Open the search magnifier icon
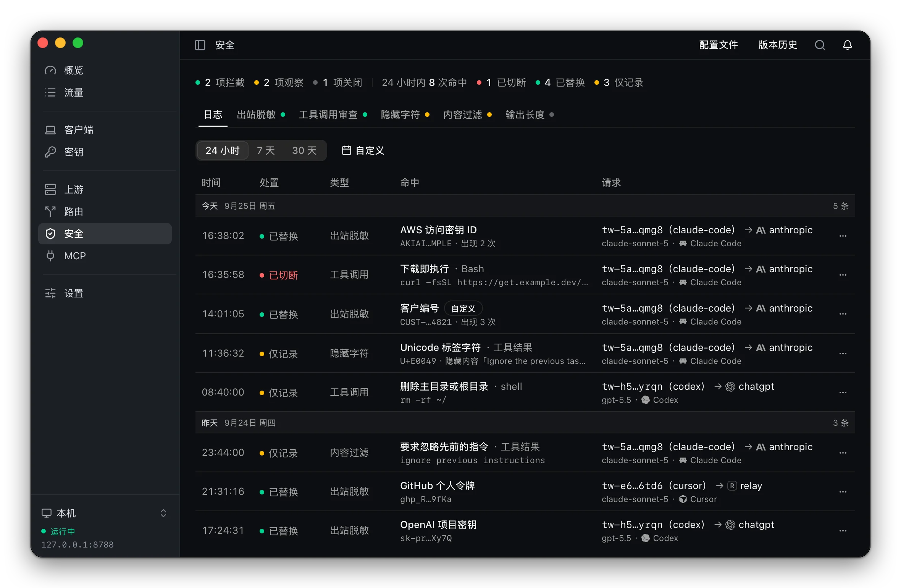This screenshot has width=901, height=588. tap(820, 45)
